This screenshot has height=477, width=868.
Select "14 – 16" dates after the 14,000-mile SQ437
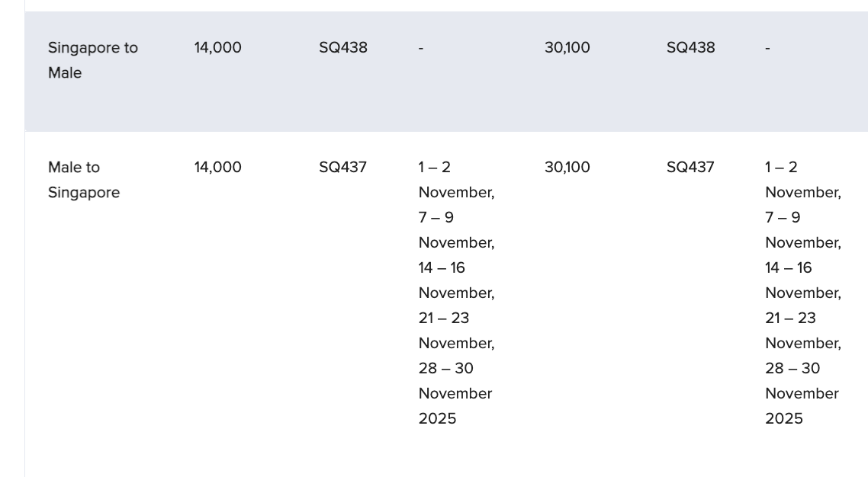442,268
